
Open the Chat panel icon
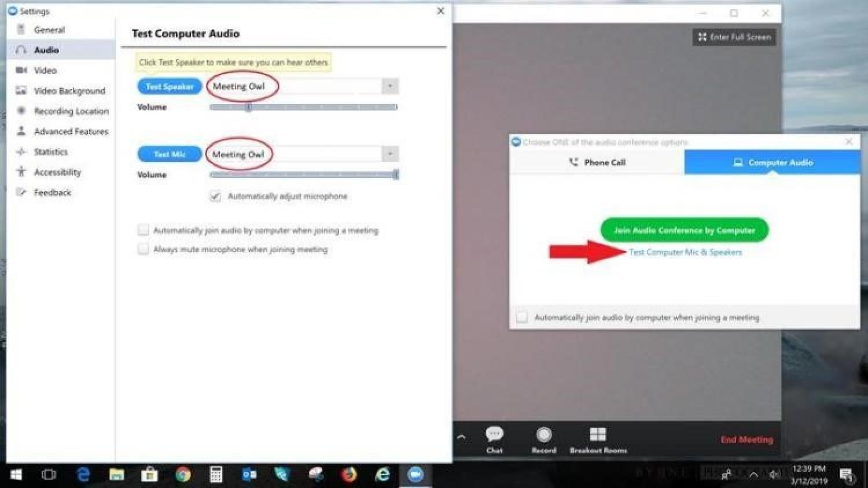pos(494,434)
